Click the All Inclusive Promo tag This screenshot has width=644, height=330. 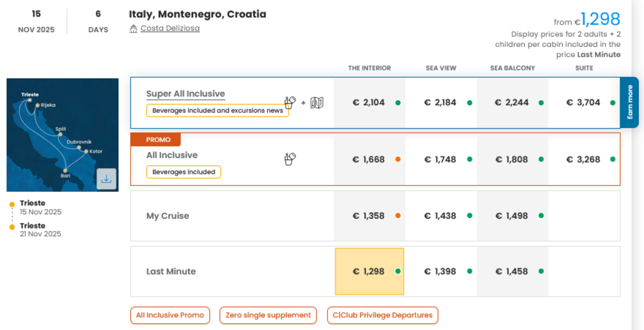pyautogui.click(x=170, y=315)
